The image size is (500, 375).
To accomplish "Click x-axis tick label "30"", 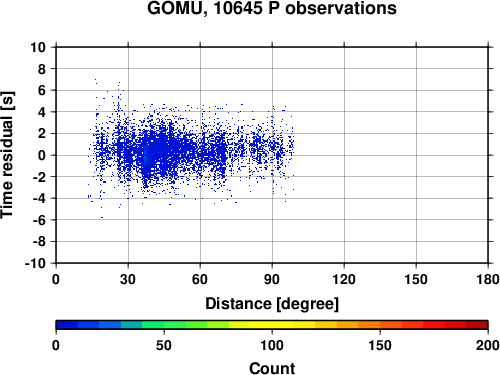I will [128, 279].
